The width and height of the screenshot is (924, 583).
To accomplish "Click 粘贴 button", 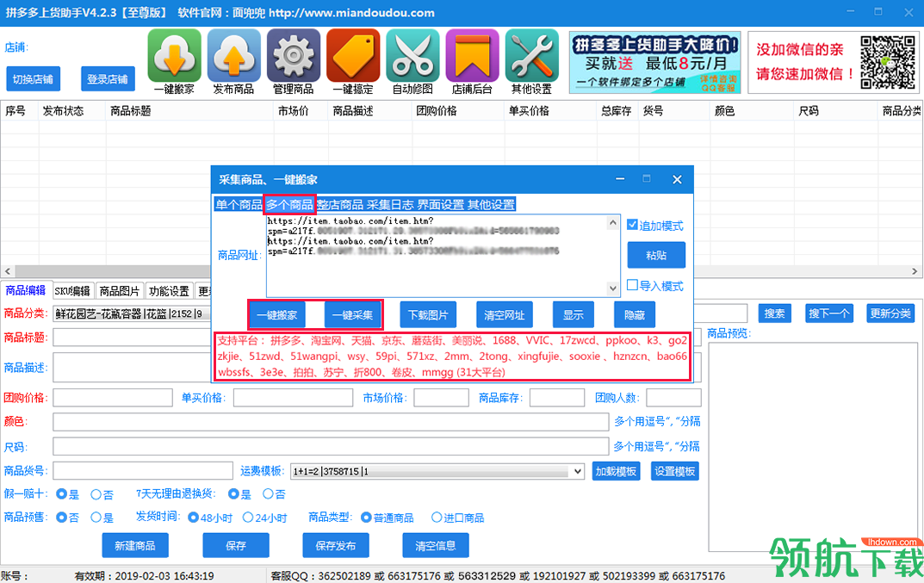I will tap(656, 255).
